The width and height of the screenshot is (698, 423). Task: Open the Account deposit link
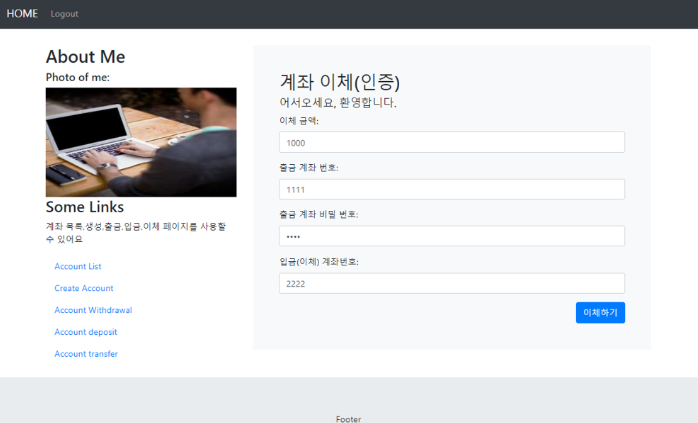(x=85, y=332)
